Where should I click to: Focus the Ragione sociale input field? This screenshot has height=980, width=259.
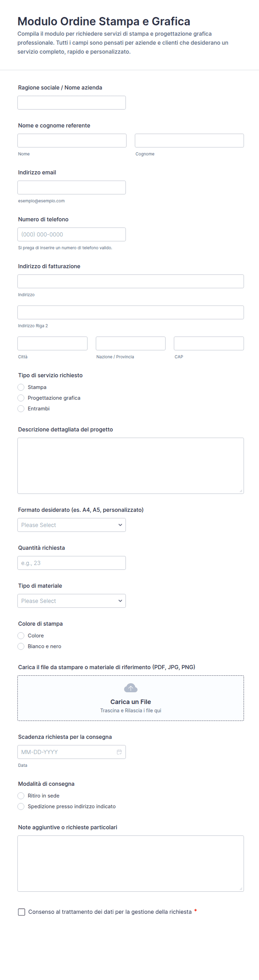point(72,103)
